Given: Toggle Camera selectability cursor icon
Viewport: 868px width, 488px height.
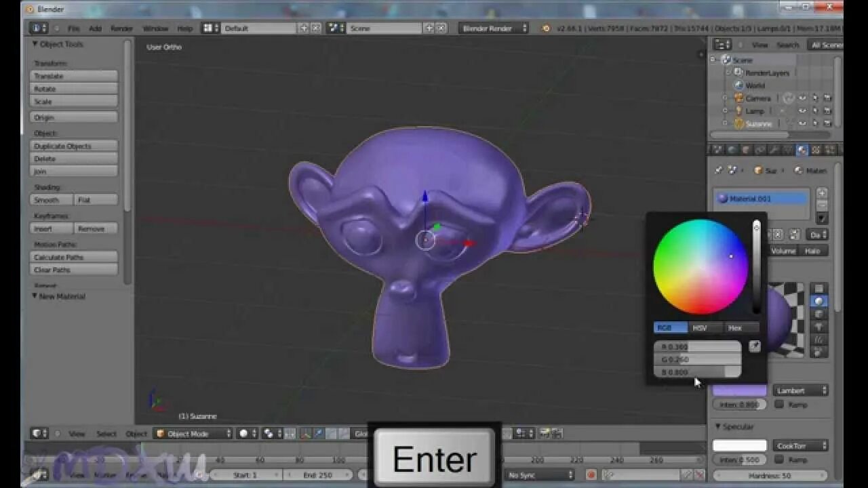Looking at the screenshot, I should click(815, 98).
